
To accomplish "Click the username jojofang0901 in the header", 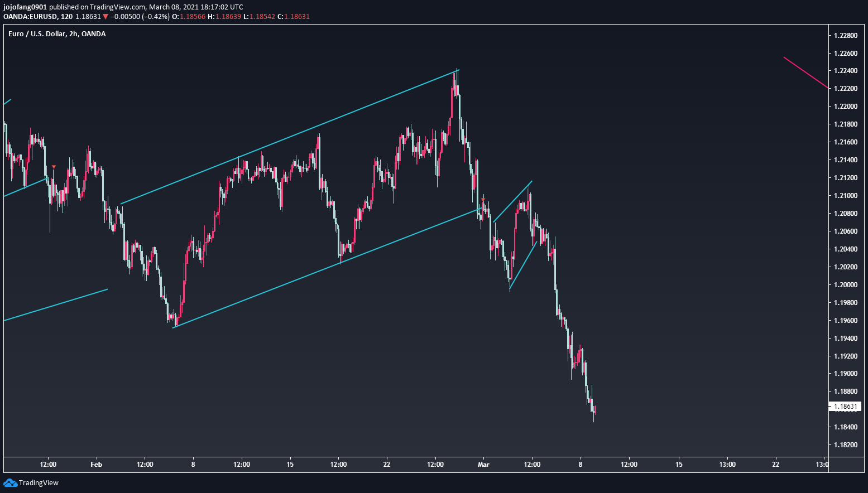I will [25, 7].
